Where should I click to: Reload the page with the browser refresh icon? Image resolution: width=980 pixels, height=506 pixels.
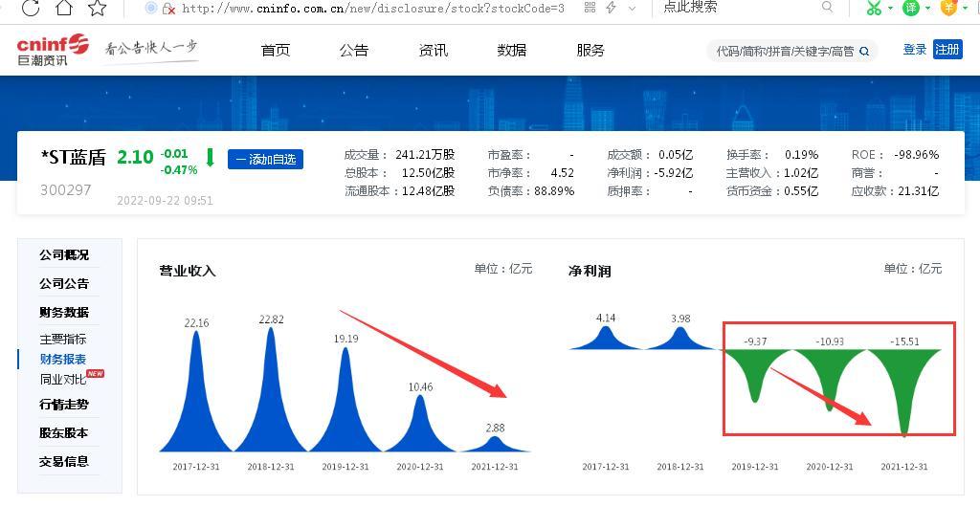(31, 8)
